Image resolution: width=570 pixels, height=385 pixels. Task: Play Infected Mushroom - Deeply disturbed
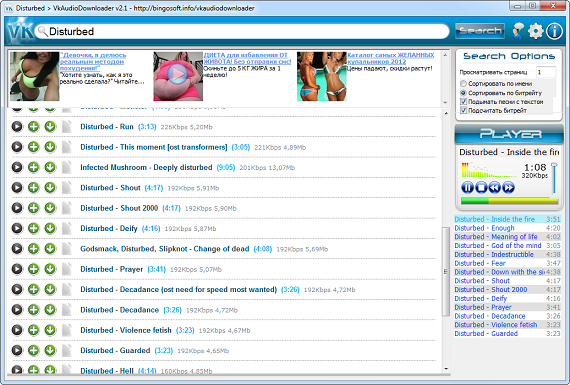click(x=17, y=167)
